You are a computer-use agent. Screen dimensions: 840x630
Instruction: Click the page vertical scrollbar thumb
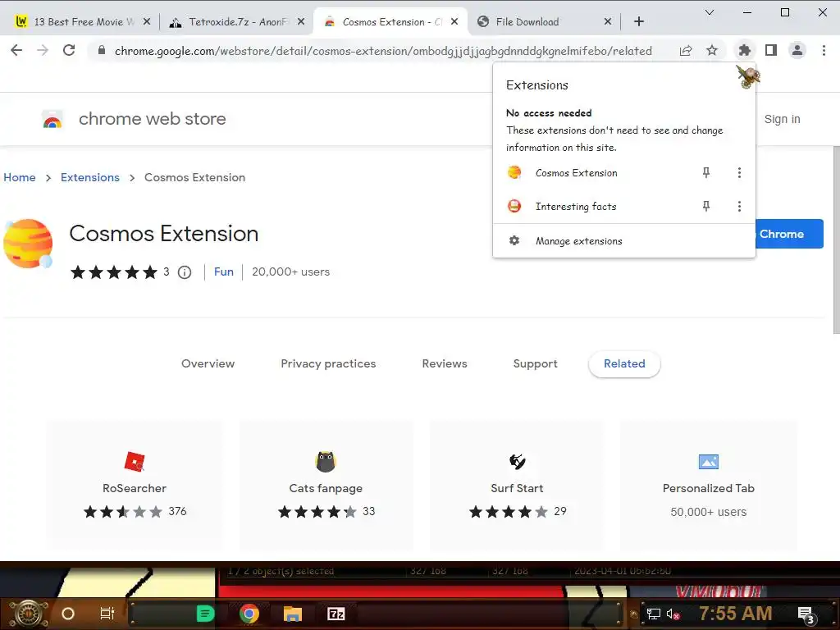(x=836, y=239)
